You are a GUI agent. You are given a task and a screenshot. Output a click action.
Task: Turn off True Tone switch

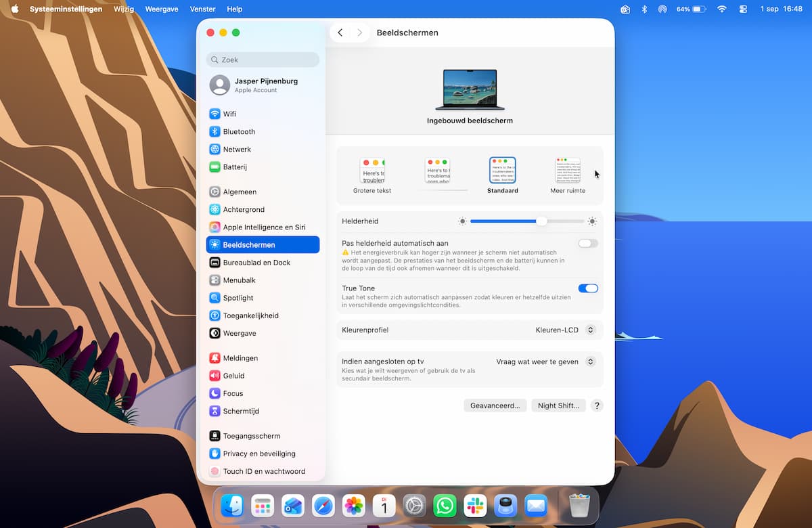point(588,288)
